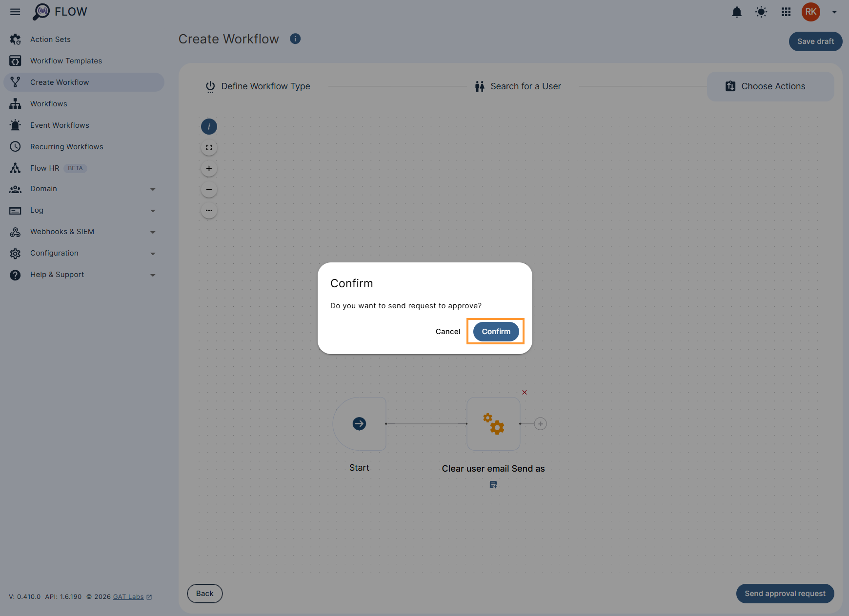This screenshot has height=616, width=849.
Task: Open the apps grid launcher
Action: point(786,12)
